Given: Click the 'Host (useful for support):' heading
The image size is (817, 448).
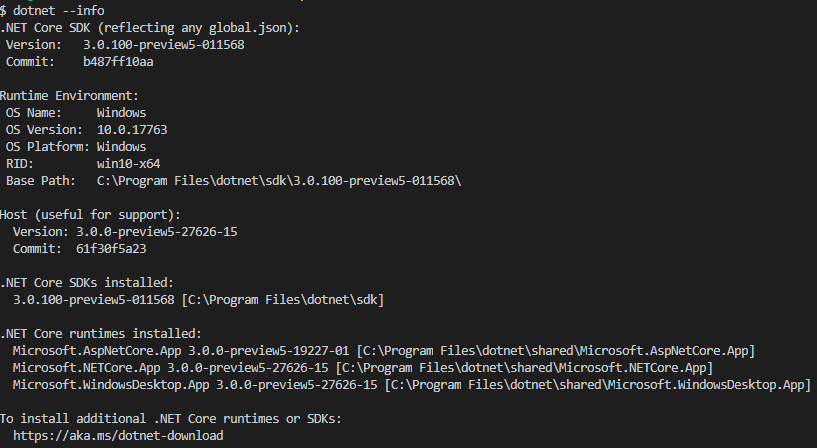Looking at the screenshot, I should [x=90, y=215].
